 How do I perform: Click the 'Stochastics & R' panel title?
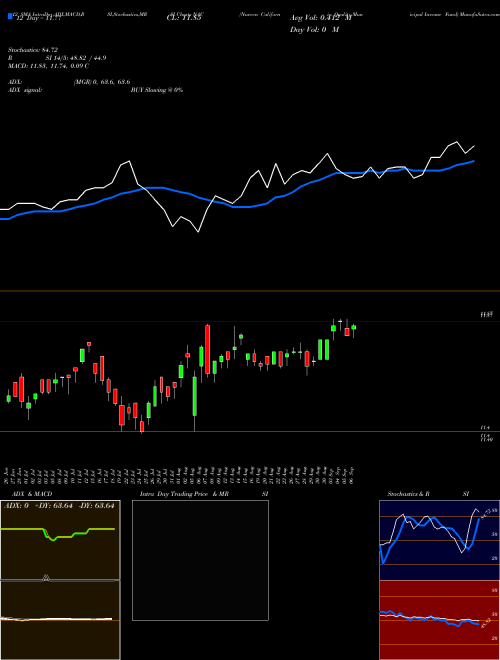tap(408, 494)
